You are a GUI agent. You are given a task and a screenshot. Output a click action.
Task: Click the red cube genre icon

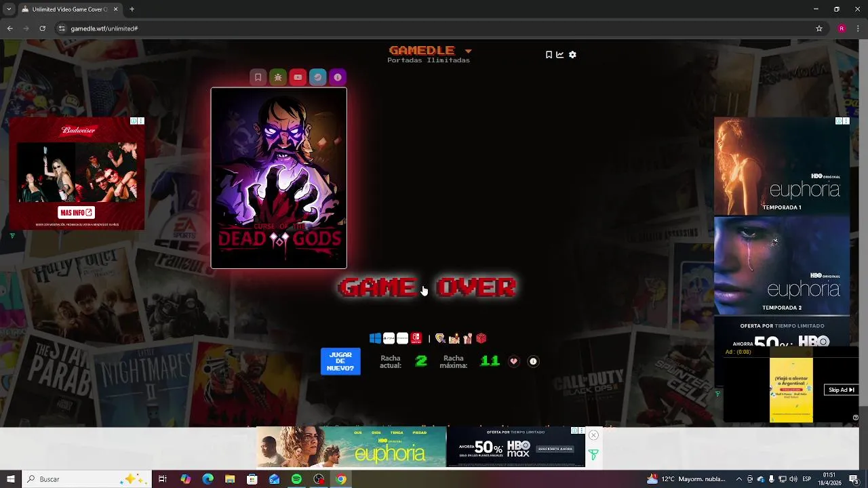(481, 338)
